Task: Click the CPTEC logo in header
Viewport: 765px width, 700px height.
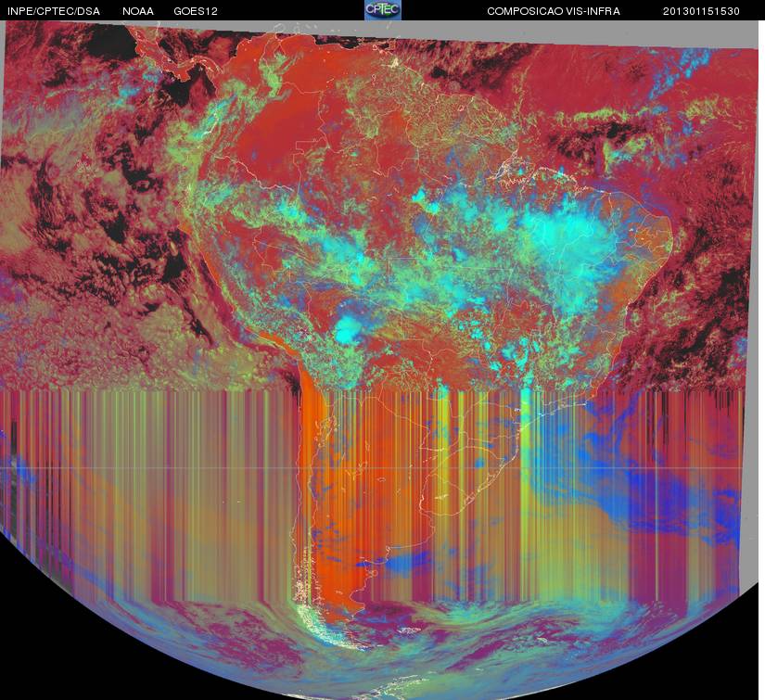Action: point(383,10)
